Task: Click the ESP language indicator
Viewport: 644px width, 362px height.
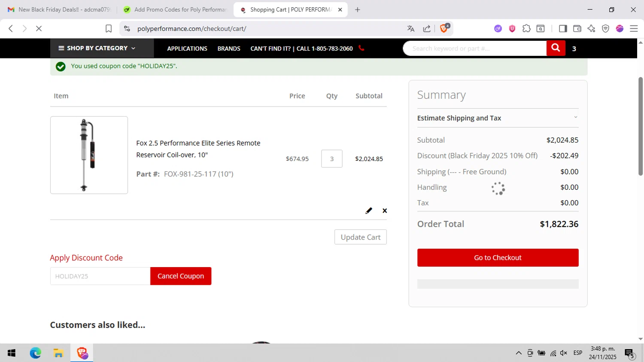Action: tap(578, 353)
